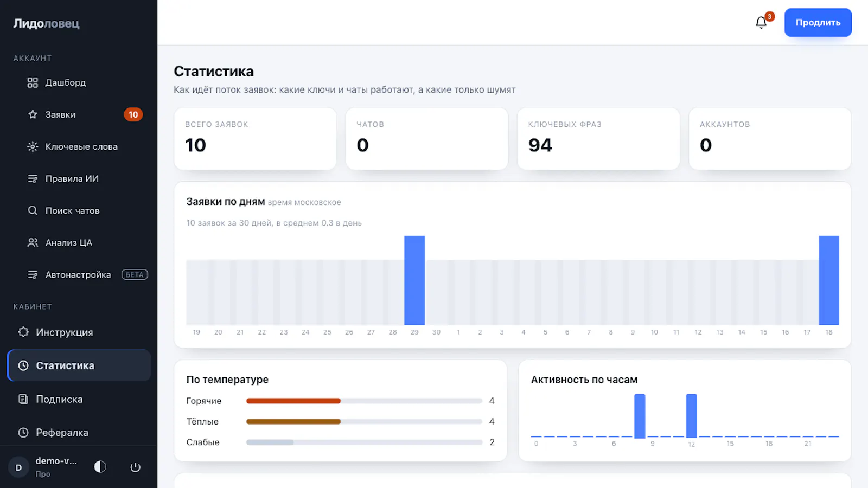This screenshot has height=488, width=868.
Task: Select the Всего заявок card
Action: (x=255, y=138)
